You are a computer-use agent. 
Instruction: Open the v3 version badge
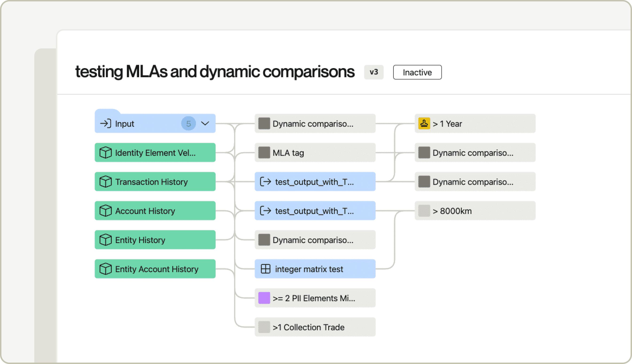click(374, 72)
